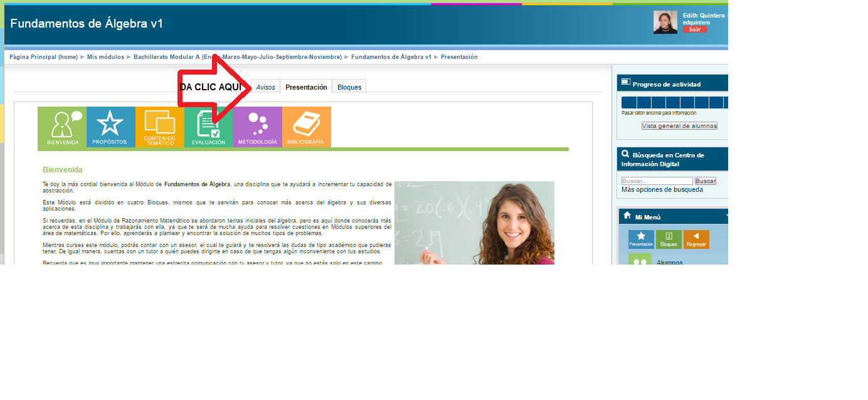This screenshot has width=868, height=400.
Task: Click the red Salir button
Action: 695,29
